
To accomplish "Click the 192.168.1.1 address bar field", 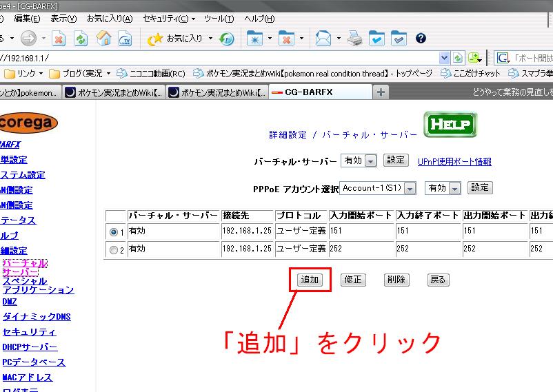I will [x=207, y=58].
